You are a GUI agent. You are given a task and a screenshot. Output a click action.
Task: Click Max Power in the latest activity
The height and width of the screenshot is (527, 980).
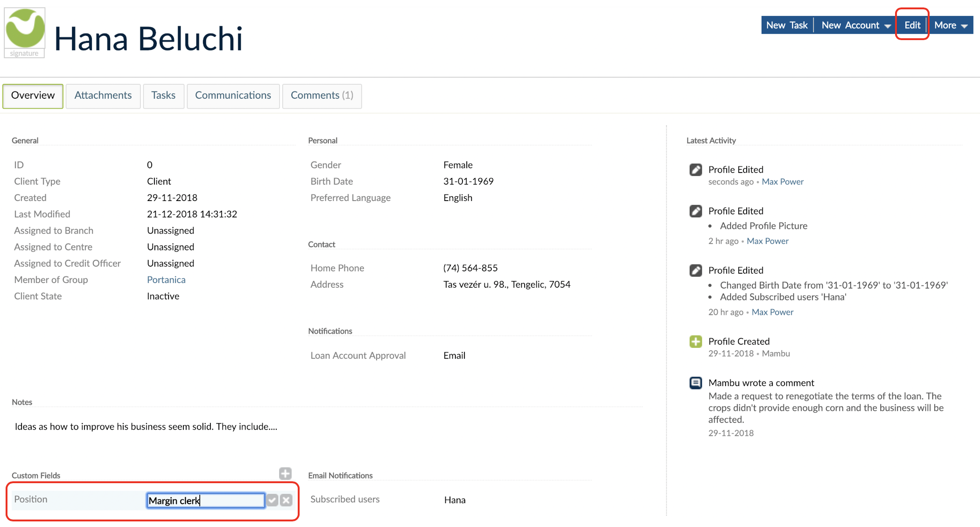(783, 181)
